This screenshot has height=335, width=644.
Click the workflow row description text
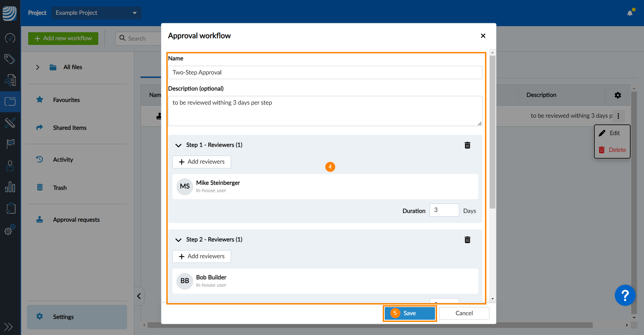pos(571,116)
